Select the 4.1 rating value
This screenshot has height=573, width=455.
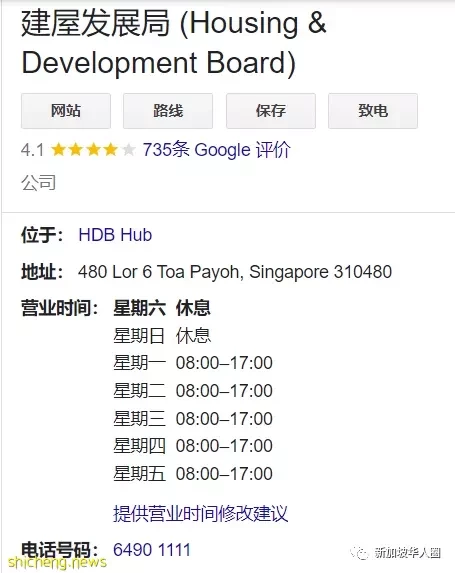(32, 150)
